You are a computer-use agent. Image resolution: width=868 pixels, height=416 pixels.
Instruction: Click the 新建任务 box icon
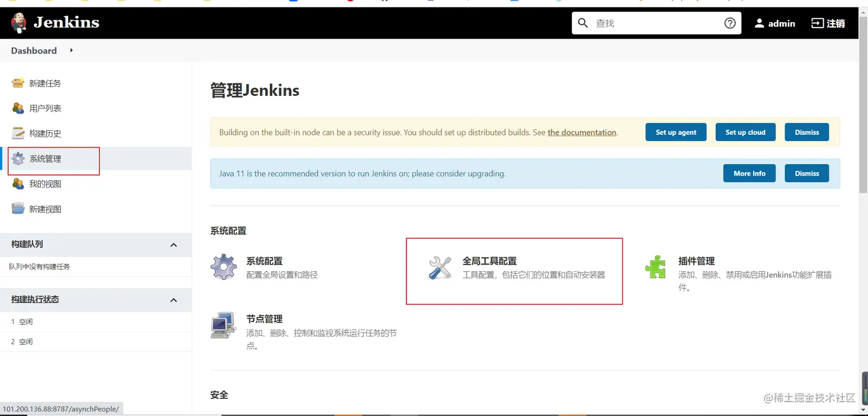pyautogui.click(x=18, y=83)
